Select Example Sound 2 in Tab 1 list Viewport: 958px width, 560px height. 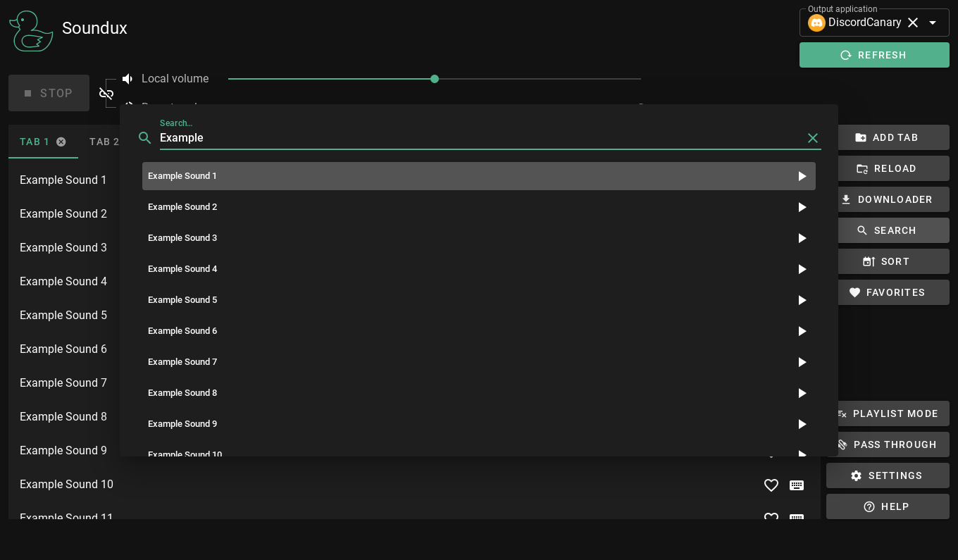[63, 214]
